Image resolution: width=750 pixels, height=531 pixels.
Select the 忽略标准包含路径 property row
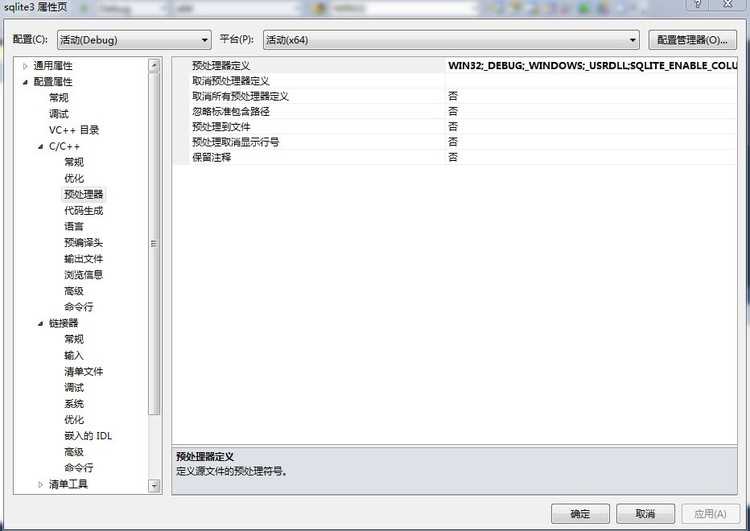point(454,111)
